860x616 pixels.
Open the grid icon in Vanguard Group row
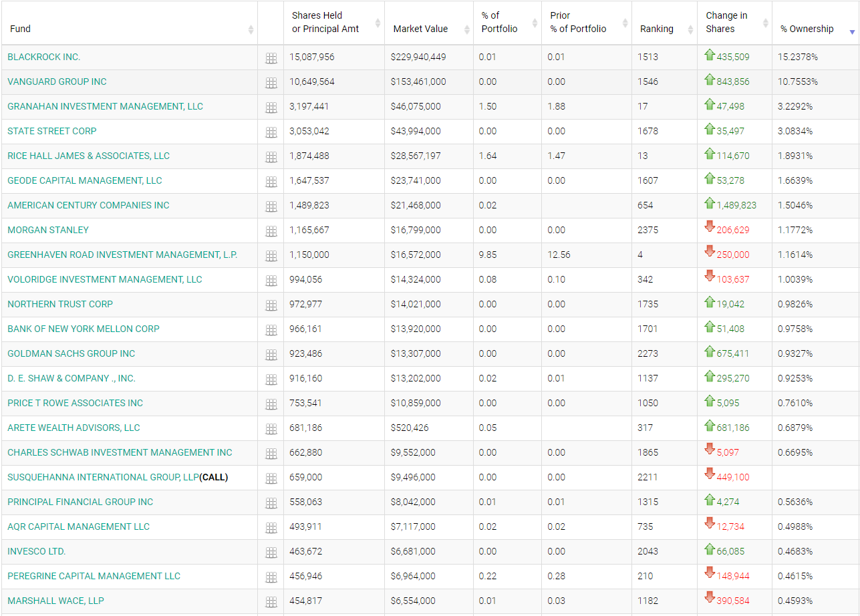click(271, 84)
